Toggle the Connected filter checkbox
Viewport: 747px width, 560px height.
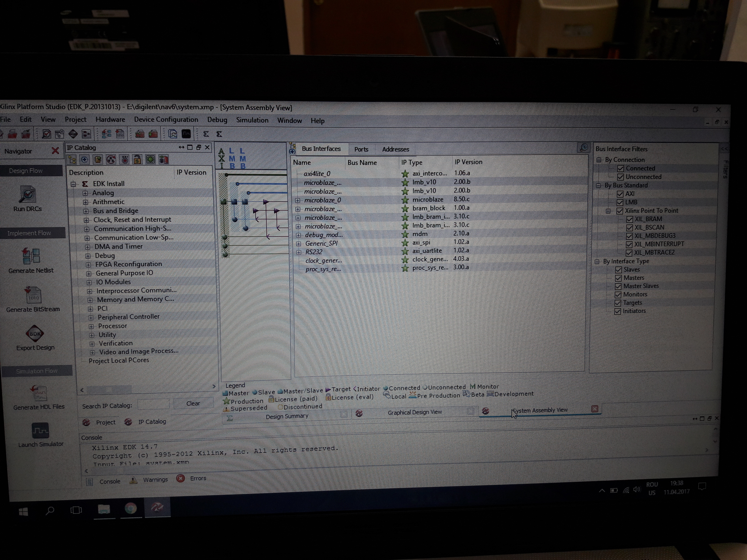620,168
